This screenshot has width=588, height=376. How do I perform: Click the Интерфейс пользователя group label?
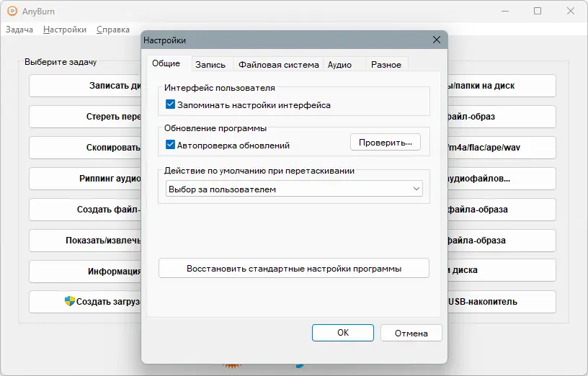pos(220,88)
